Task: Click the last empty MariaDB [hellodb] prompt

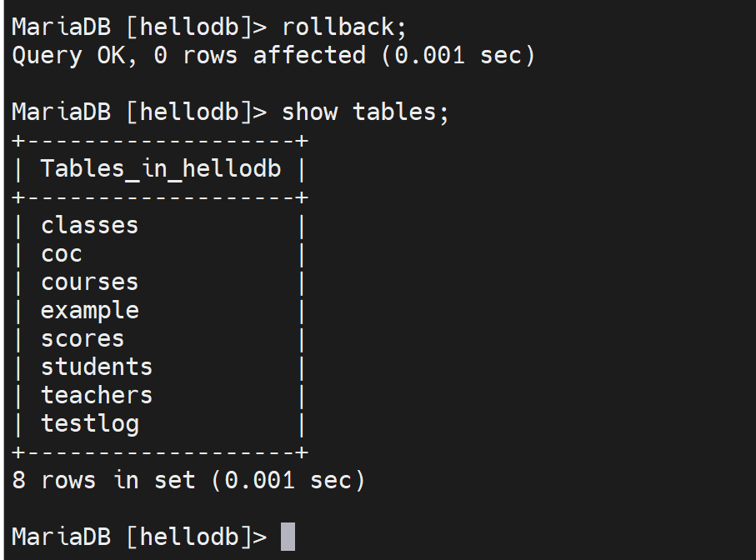Action: 138,537
